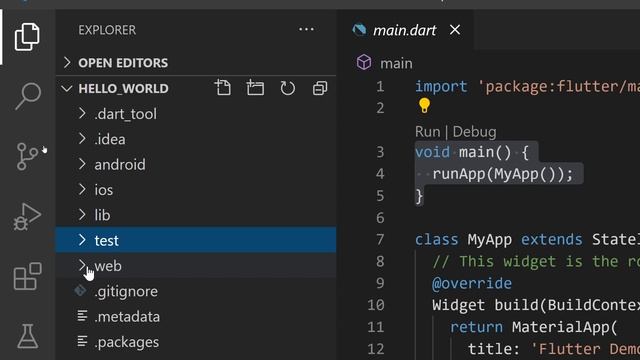The image size is (640, 360).
Task: Click the 'void main() {' code line
Action: click(472, 152)
